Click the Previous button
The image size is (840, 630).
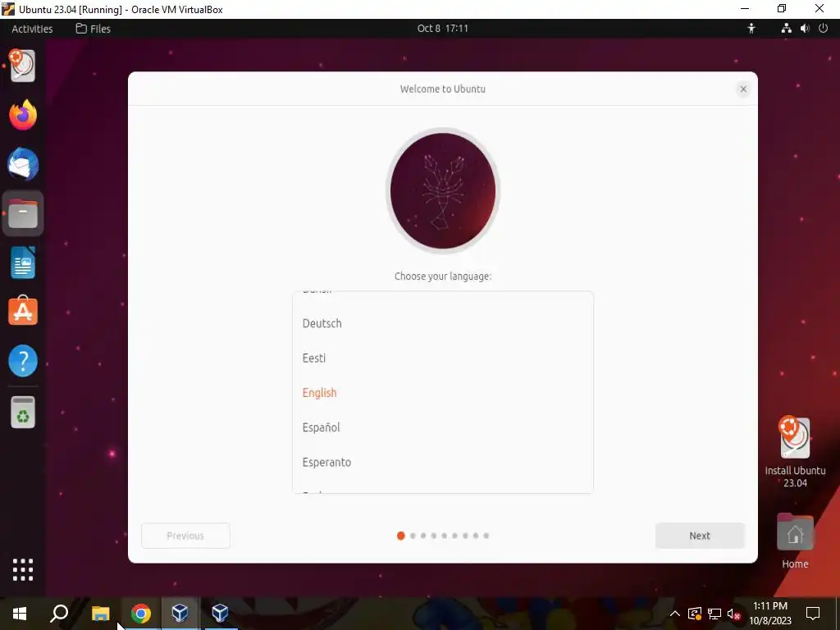pyautogui.click(x=185, y=536)
